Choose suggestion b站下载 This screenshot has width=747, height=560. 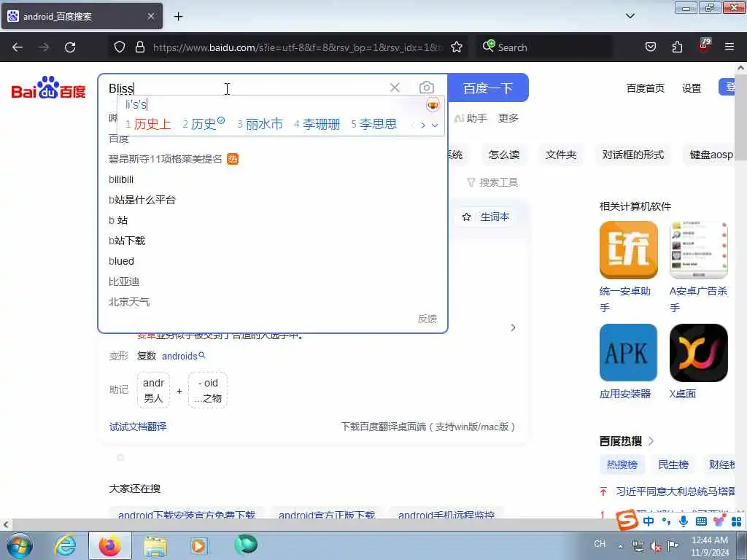coord(127,241)
